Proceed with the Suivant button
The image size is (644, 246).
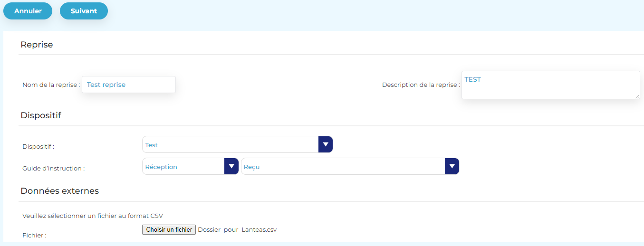pos(84,11)
